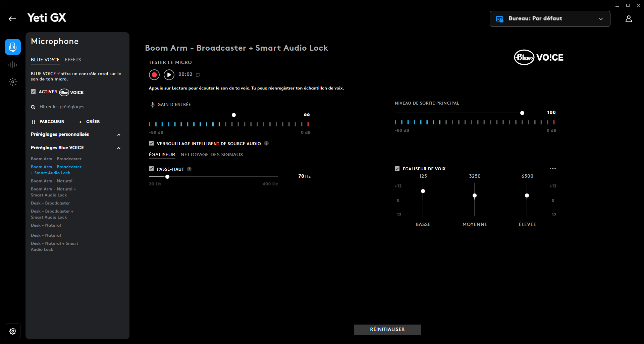644x344 pixels.
Task: Switch to the EFFETS tab
Action: [73, 60]
